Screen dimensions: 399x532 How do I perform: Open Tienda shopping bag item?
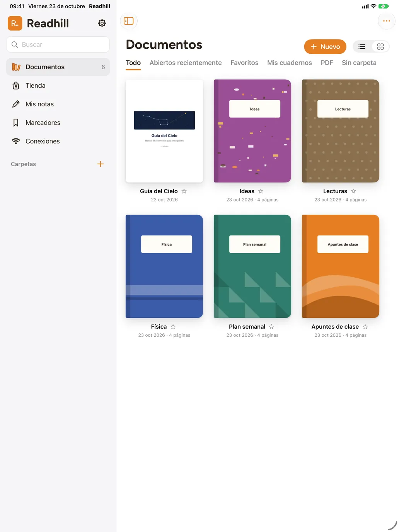58,85
